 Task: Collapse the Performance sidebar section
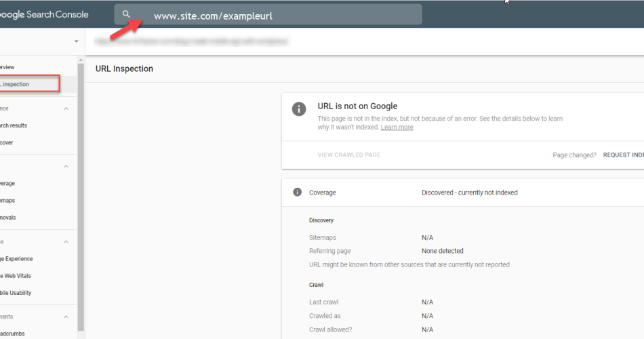[66, 108]
